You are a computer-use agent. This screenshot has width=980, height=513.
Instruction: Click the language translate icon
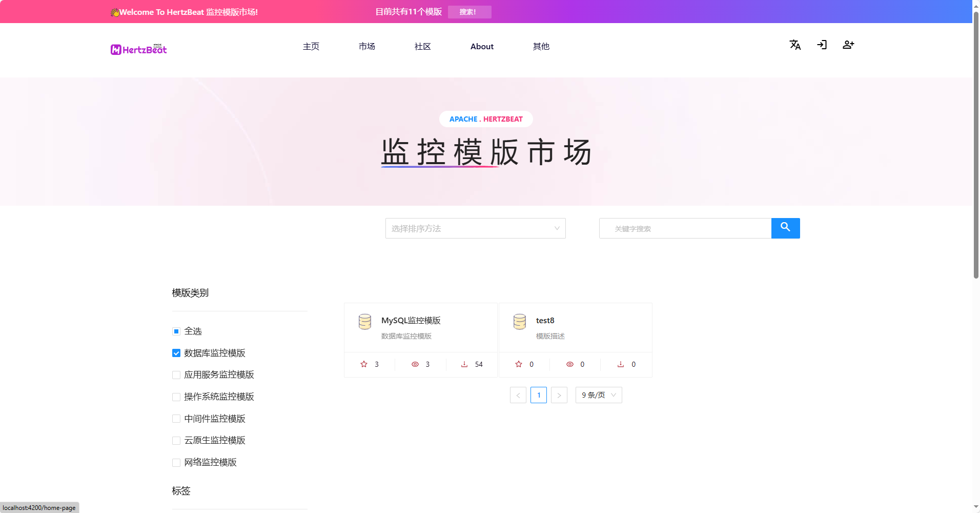pyautogui.click(x=795, y=45)
